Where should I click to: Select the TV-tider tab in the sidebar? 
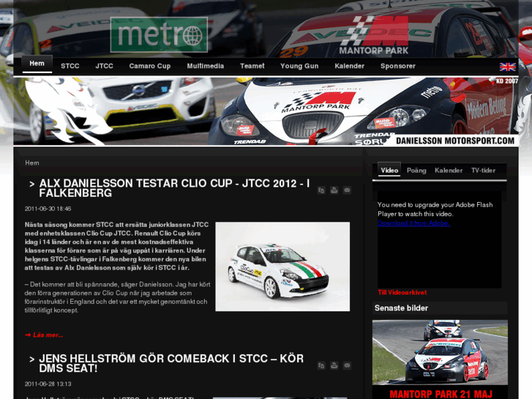[483, 171]
